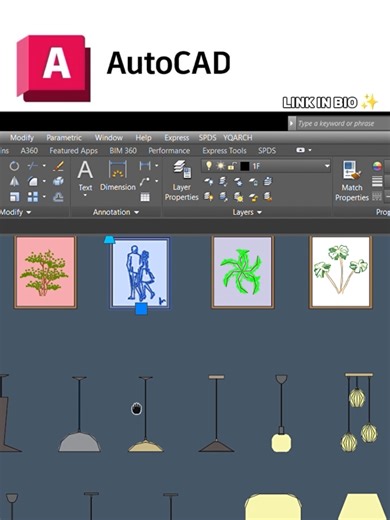Switch to Express Tools ribbon tab
390x520 pixels.
(x=224, y=151)
